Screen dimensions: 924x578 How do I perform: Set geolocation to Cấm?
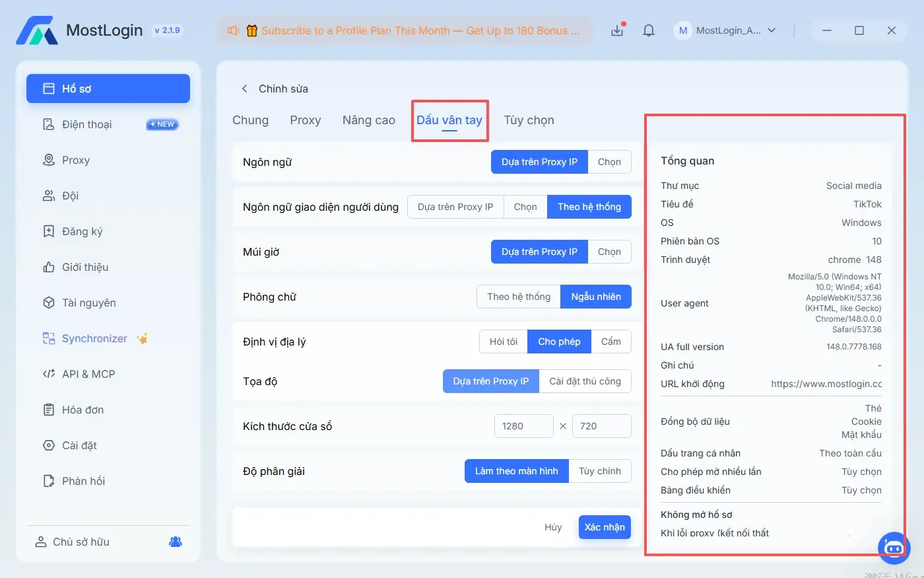point(611,342)
